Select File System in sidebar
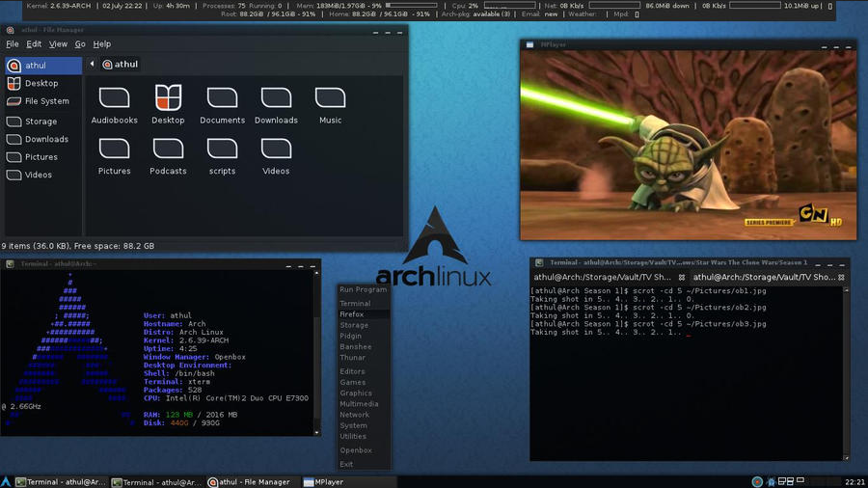This screenshot has height=488, width=868. pyautogui.click(x=43, y=101)
